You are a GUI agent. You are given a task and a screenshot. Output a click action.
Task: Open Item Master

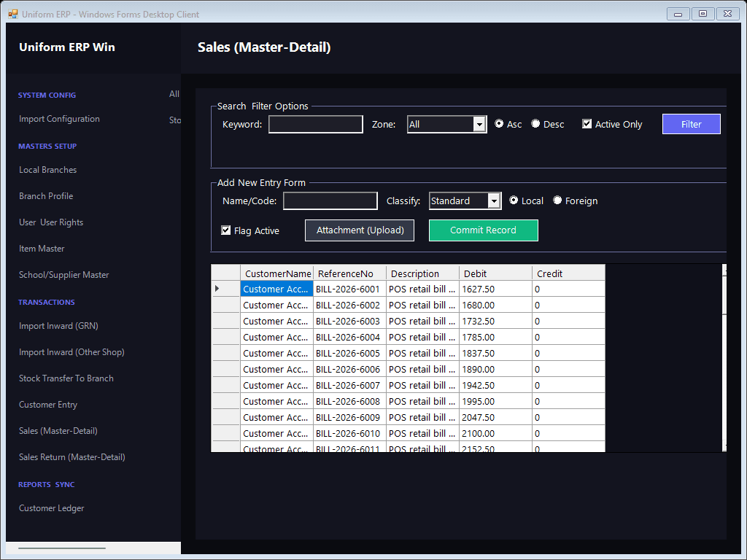click(x=42, y=248)
